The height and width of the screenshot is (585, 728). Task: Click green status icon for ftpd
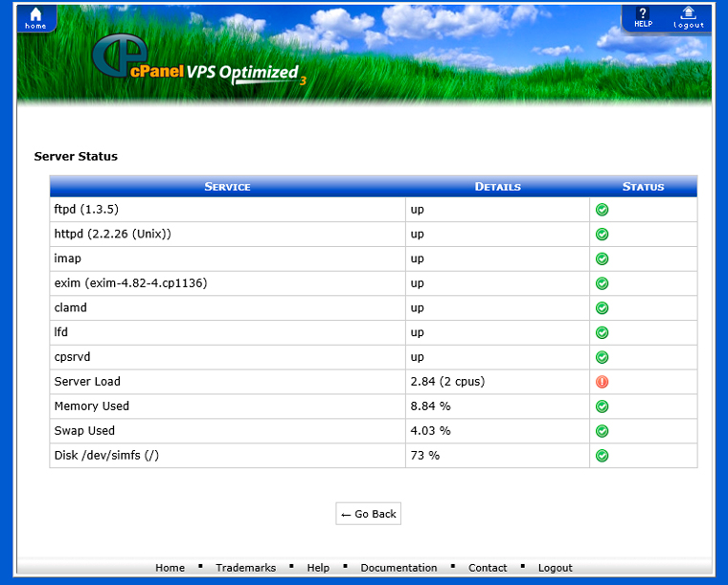pyautogui.click(x=603, y=210)
